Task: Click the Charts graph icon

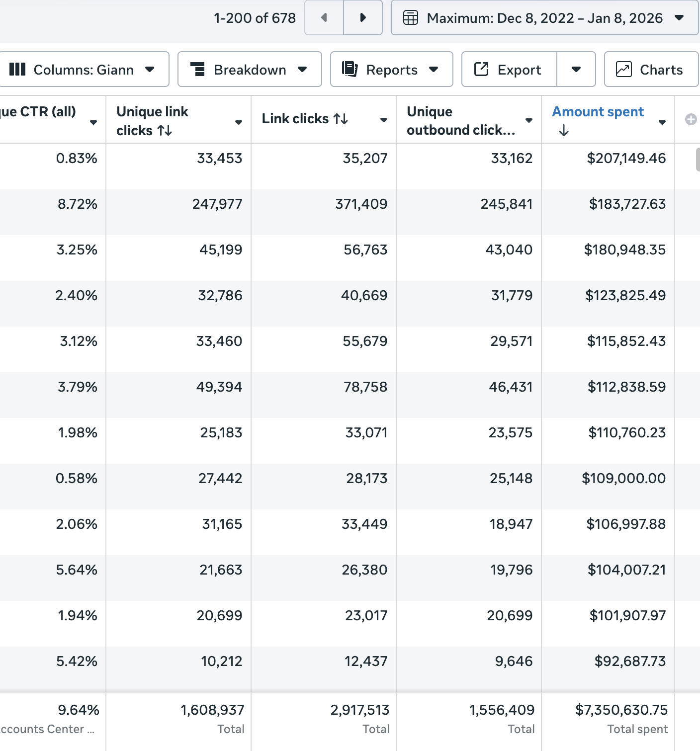Action: 624,69
